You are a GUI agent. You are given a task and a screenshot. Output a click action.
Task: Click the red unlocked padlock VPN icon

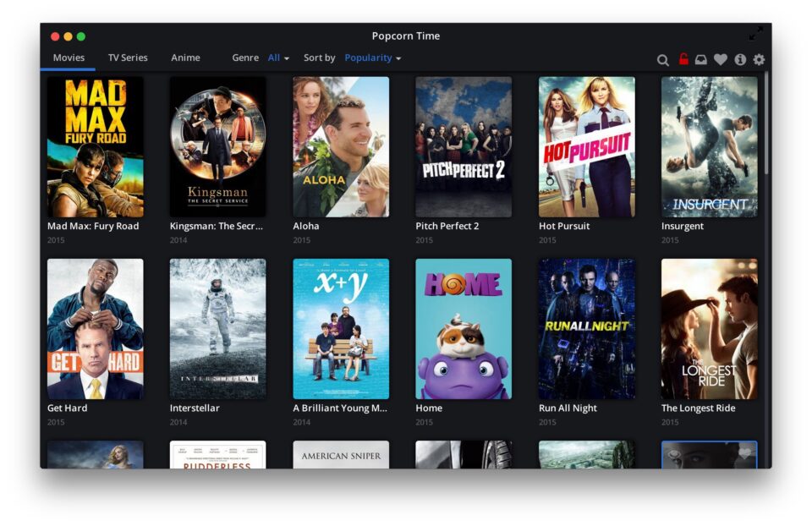683,59
